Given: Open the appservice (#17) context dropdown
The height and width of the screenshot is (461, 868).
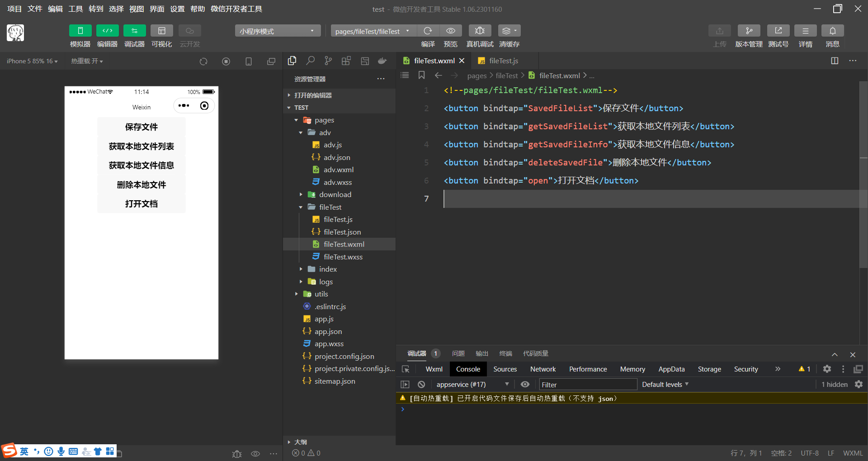Looking at the screenshot, I should click(472, 385).
